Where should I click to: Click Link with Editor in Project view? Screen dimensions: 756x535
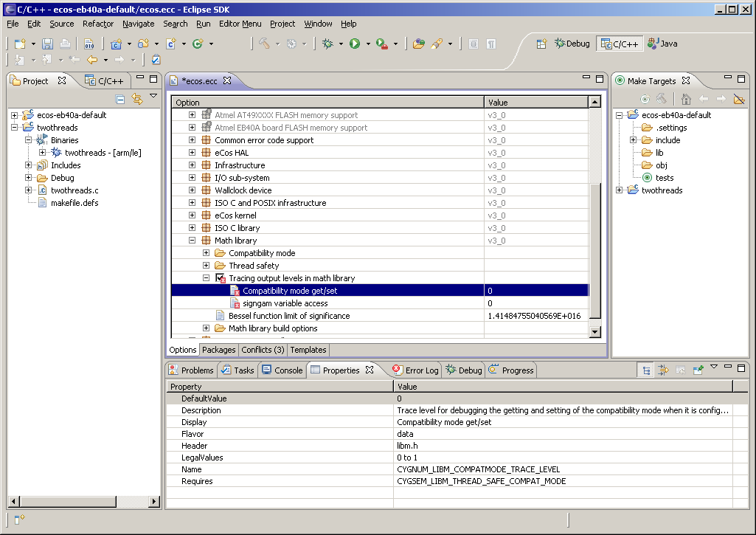(137, 100)
